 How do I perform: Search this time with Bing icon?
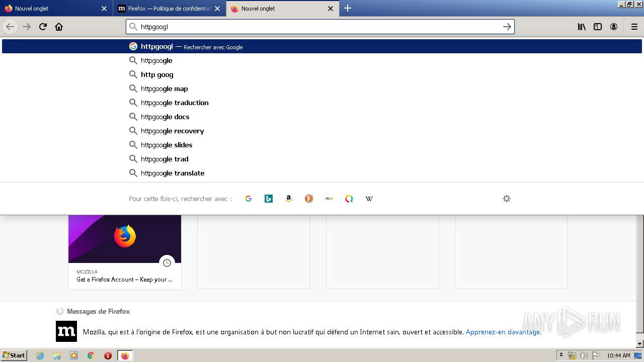click(x=269, y=199)
